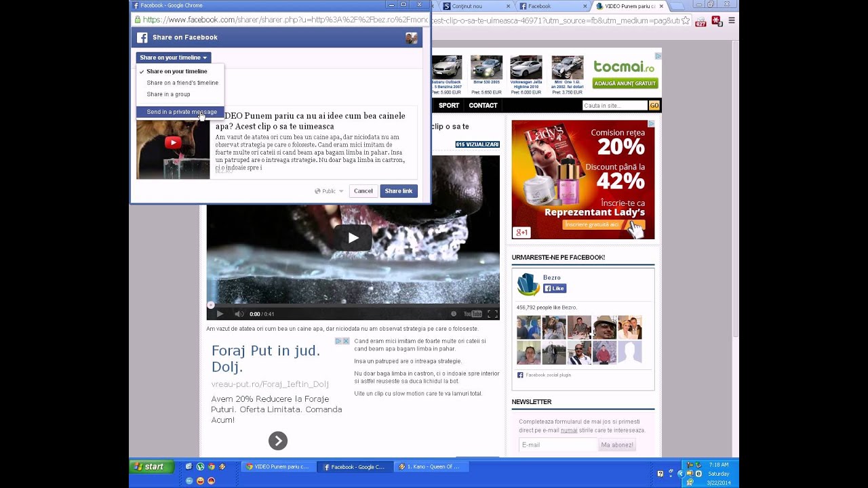Click the 'Foraj Put in jud. Dolj.' ad title
Image resolution: width=868 pixels, height=488 pixels.
pyautogui.click(x=265, y=359)
